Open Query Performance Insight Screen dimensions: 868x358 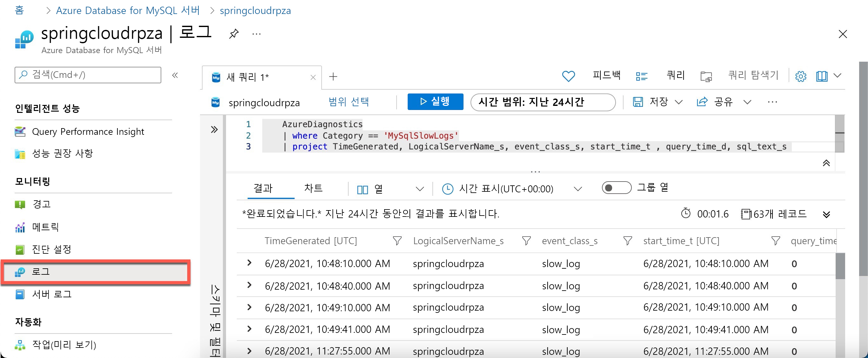click(x=88, y=132)
